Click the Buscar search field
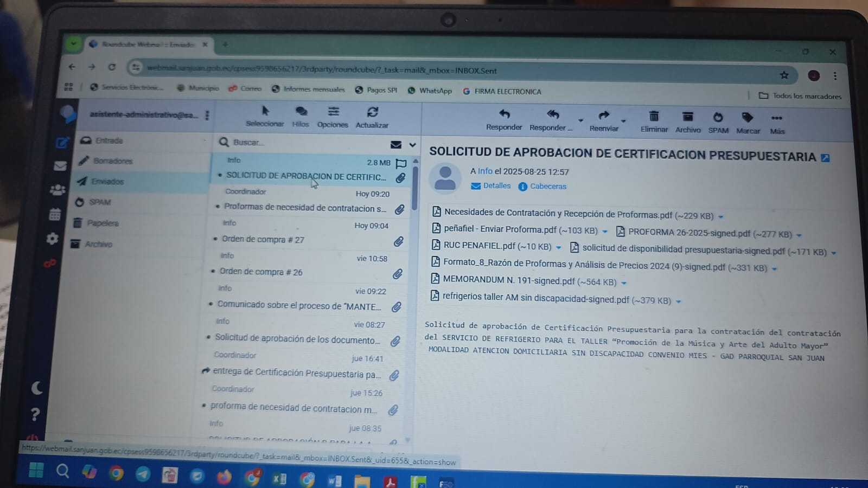This screenshot has height=488, width=868. (x=304, y=143)
